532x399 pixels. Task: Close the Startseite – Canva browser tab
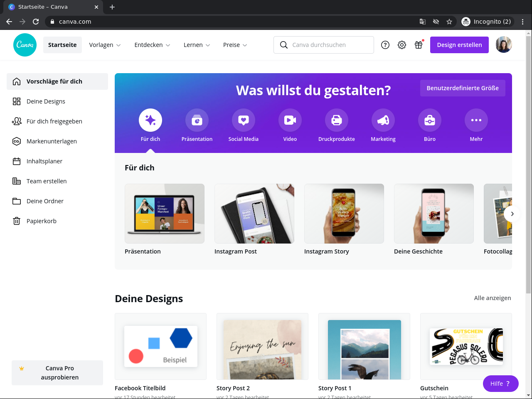pyautogui.click(x=96, y=7)
